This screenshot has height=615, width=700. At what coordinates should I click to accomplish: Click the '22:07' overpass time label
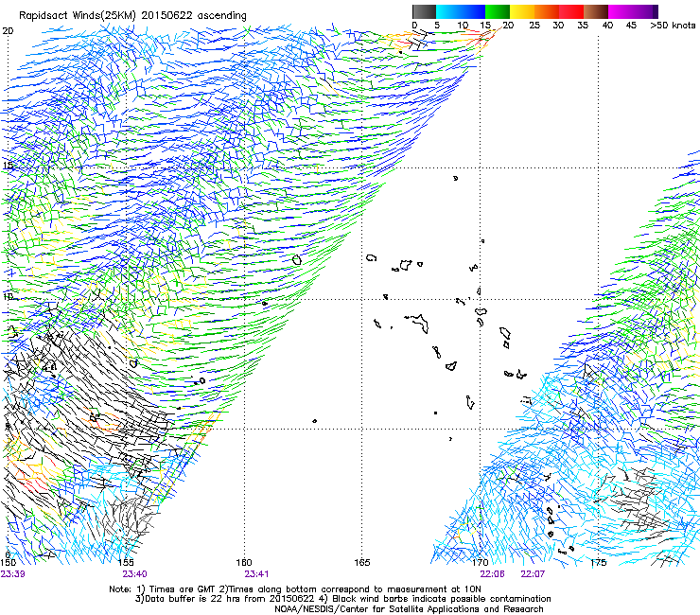[533, 574]
